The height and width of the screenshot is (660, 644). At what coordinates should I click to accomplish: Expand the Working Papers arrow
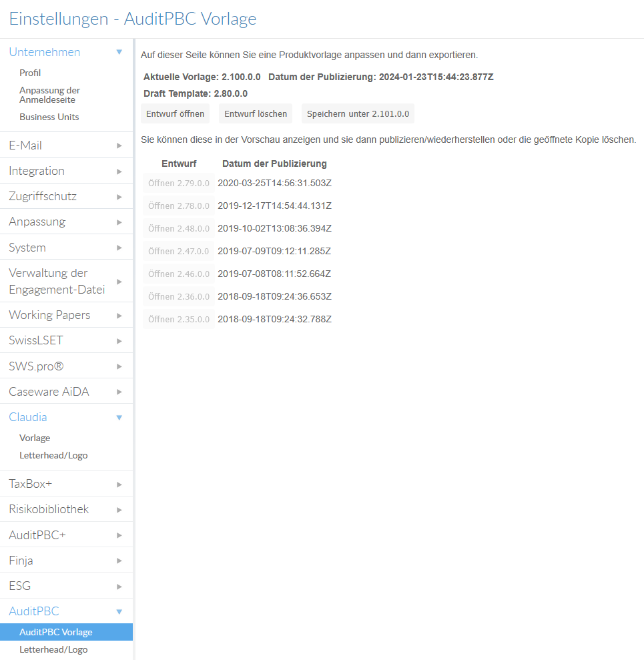(119, 316)
